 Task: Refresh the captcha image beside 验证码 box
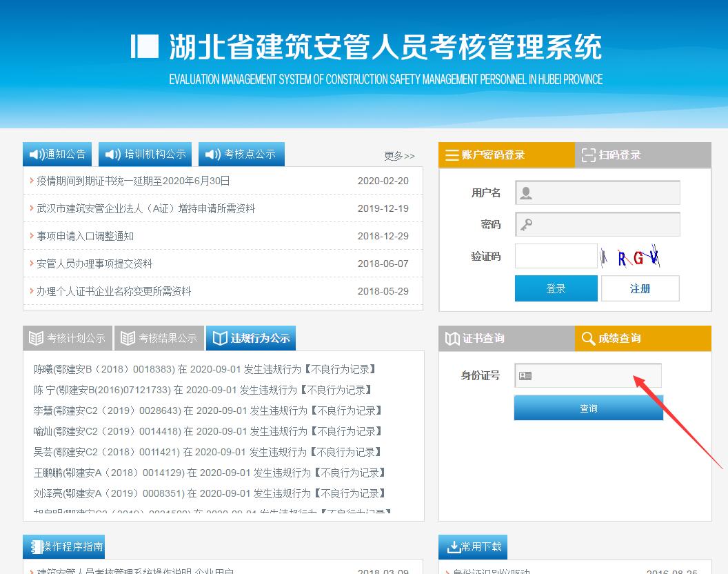tap(630, 256)
